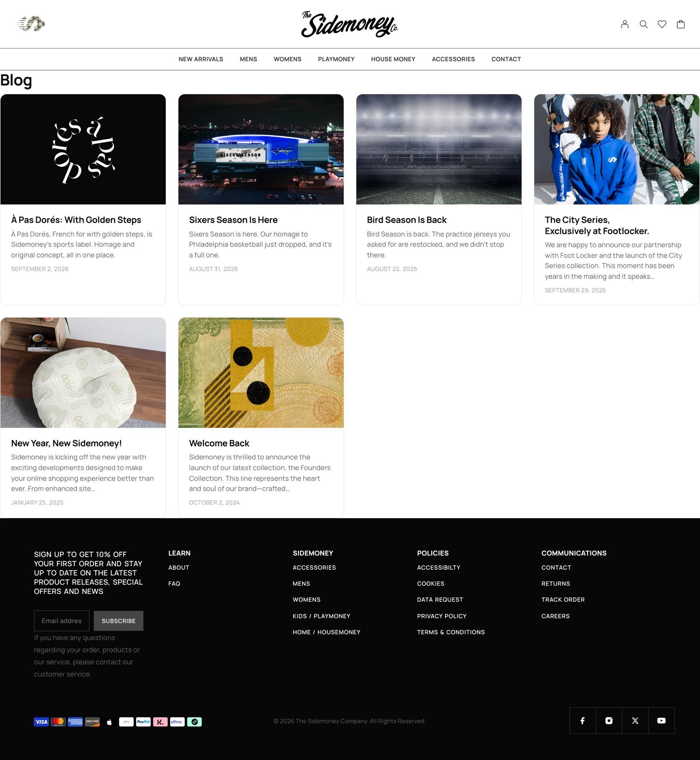
Task: Click the Mastercard payment icon
Action: tap(58, 722)
